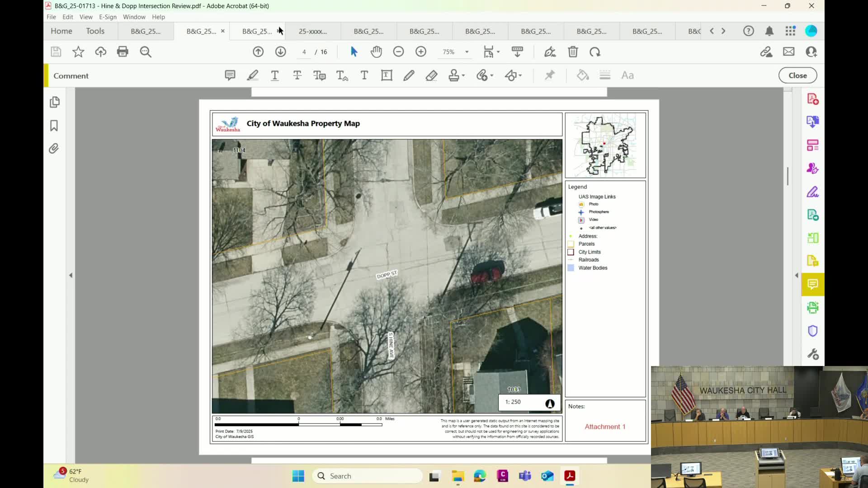868x488 pixels.
Task: Choose the Eraser tool
Action: 431,75
